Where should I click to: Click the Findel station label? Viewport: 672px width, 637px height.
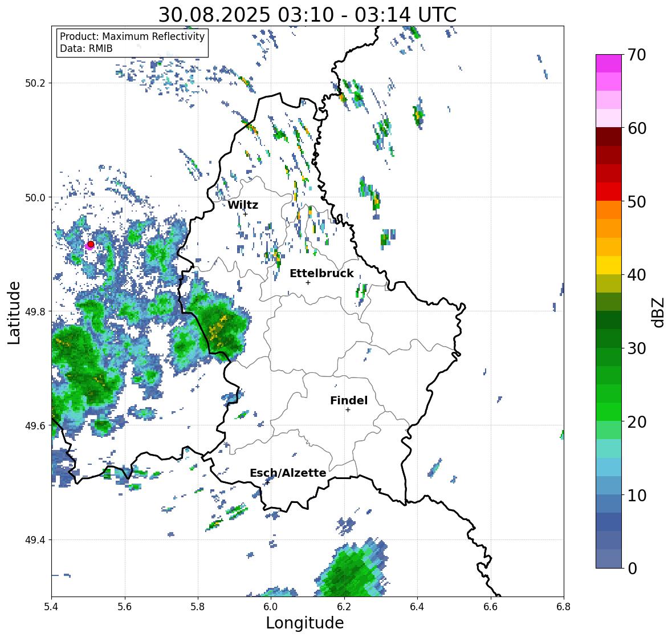click(349, 400)
